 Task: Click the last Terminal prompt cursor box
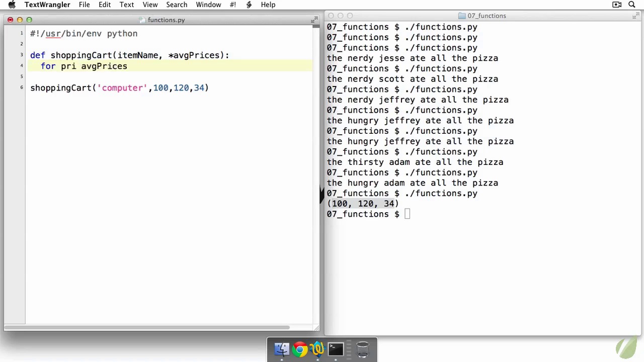[407, 214]
